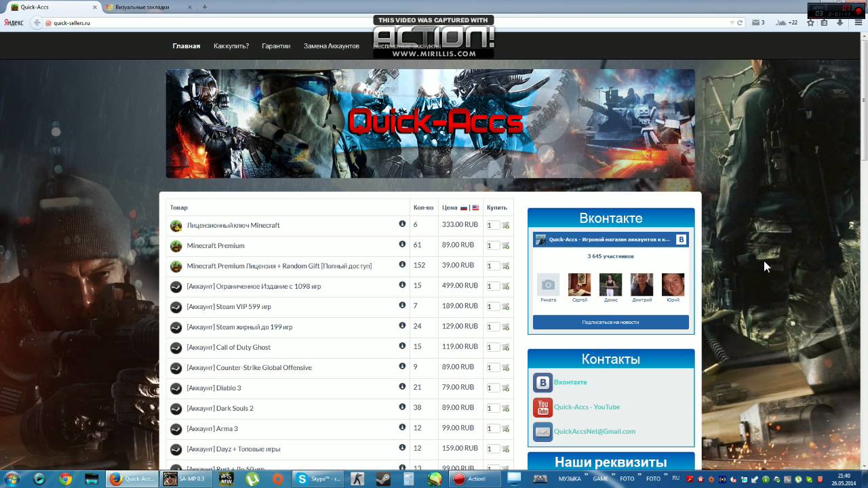Show info for Minecraft Premium product
Image resolution: width=868 pixels, height=488 pixels.
point(402,244)
